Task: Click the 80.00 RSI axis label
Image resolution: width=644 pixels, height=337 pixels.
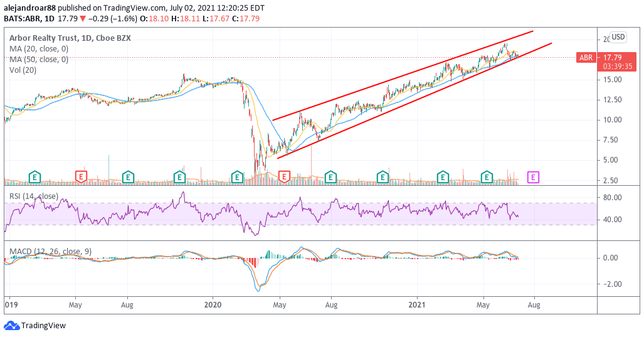Action: coord(613,197)
